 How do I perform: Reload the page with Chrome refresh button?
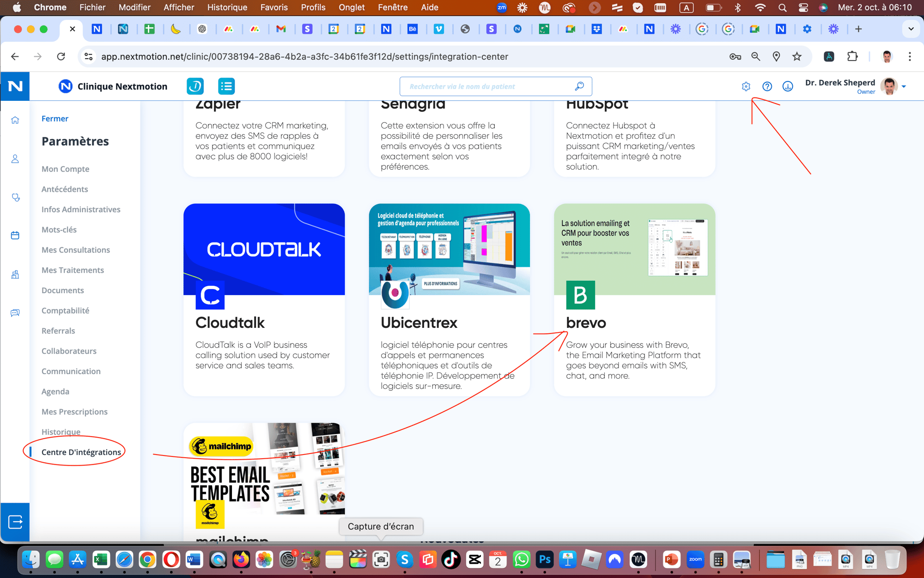tap(61, 56)
